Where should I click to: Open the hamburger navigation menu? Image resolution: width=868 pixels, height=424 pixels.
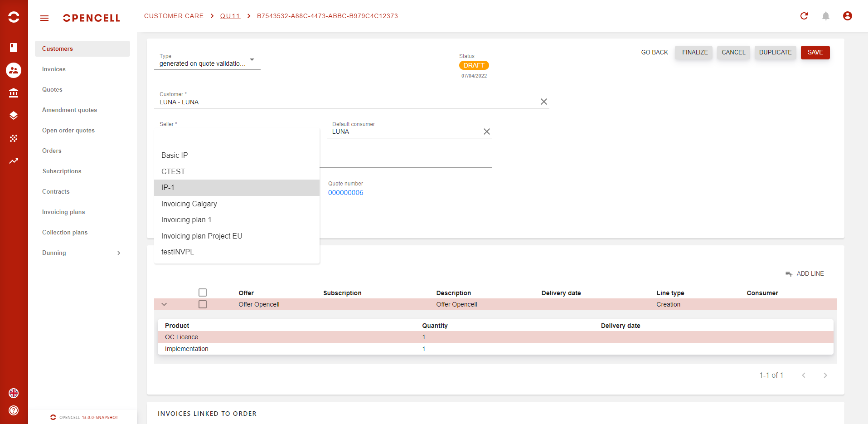(44, 18)
